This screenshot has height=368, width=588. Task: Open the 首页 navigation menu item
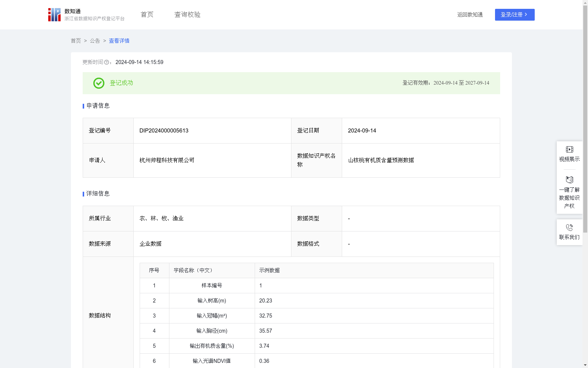147,15
